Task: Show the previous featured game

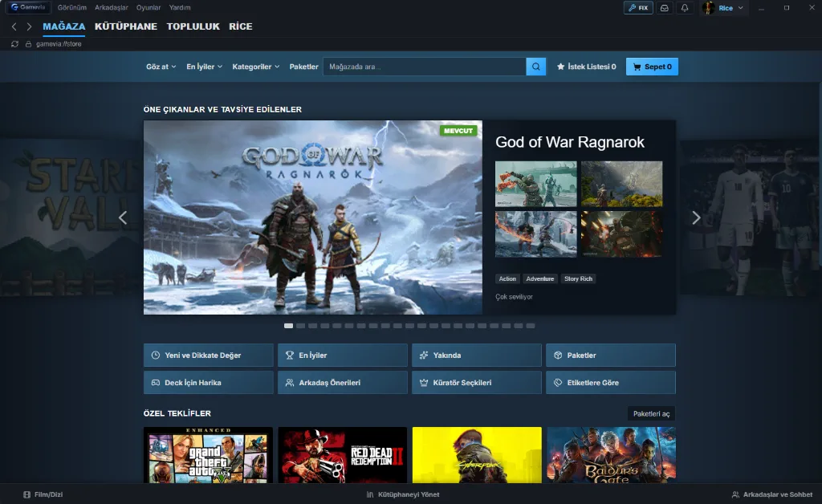Action: (123, 217)
